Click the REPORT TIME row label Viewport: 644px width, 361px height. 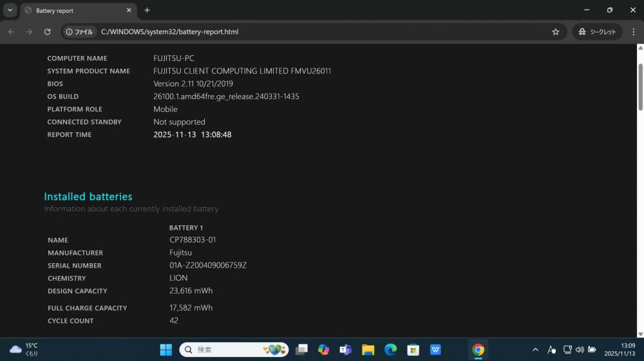tap(70, 134)
